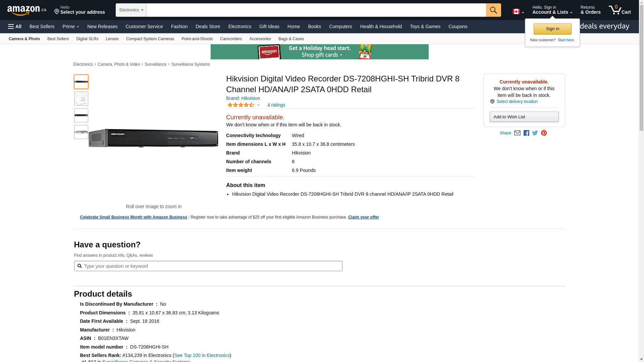Add item to Wish List

point(524,117)
